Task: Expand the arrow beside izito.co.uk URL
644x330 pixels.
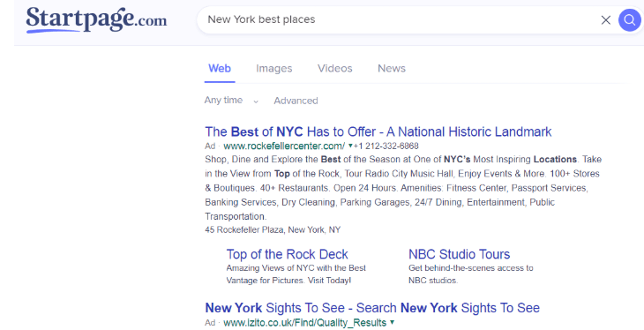Action: [393, 322]
